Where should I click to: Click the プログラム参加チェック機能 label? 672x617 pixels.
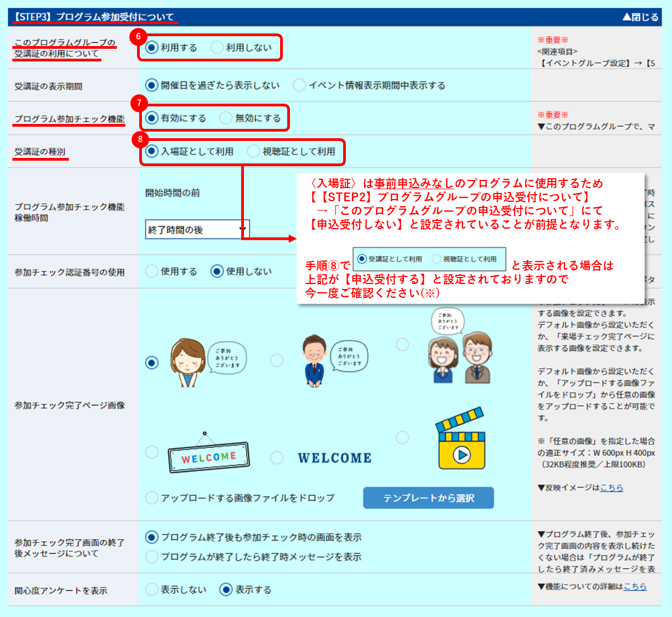[x=70, y=118]
